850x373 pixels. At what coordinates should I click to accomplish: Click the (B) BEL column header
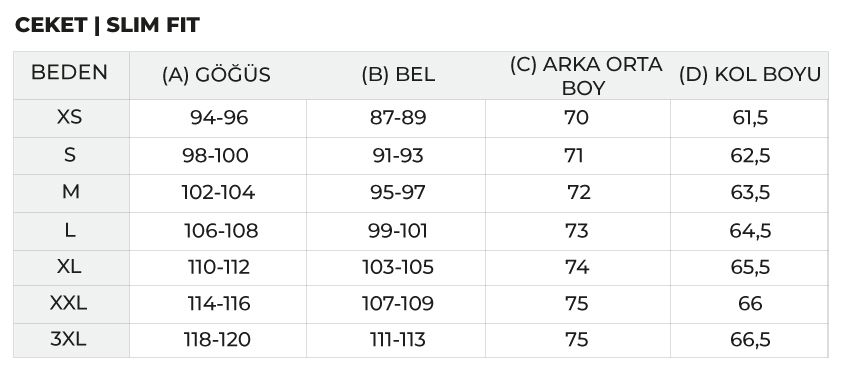398,75
